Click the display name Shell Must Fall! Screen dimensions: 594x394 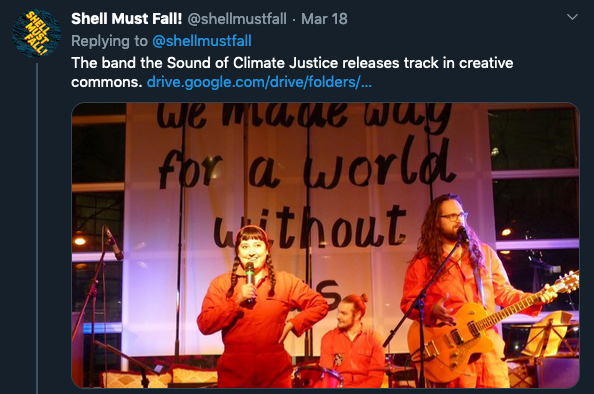(x=127, y=19)
